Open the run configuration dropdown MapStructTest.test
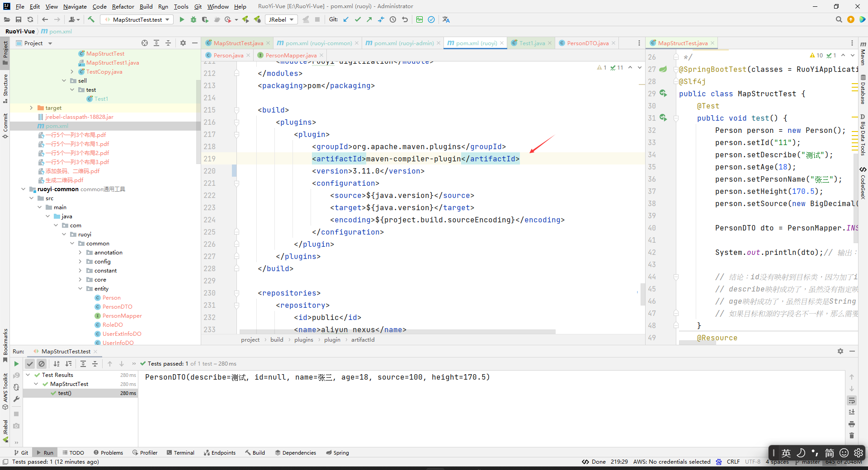Screen dimensions: 868x470 coord(136,19)
